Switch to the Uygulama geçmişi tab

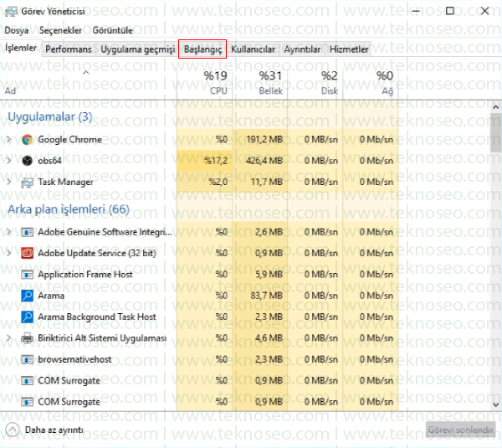138,49
